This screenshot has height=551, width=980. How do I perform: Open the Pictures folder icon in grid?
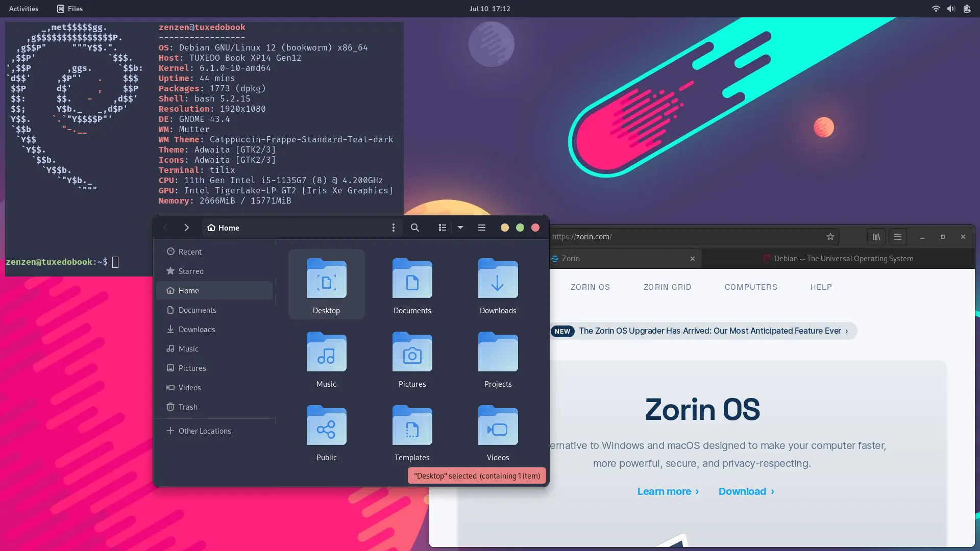click(x=412, y=352)
